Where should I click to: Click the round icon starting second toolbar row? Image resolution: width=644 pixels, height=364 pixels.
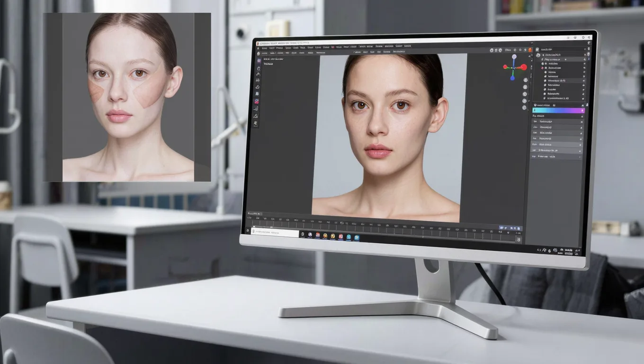pyautogui.click(x=258, y=54)
